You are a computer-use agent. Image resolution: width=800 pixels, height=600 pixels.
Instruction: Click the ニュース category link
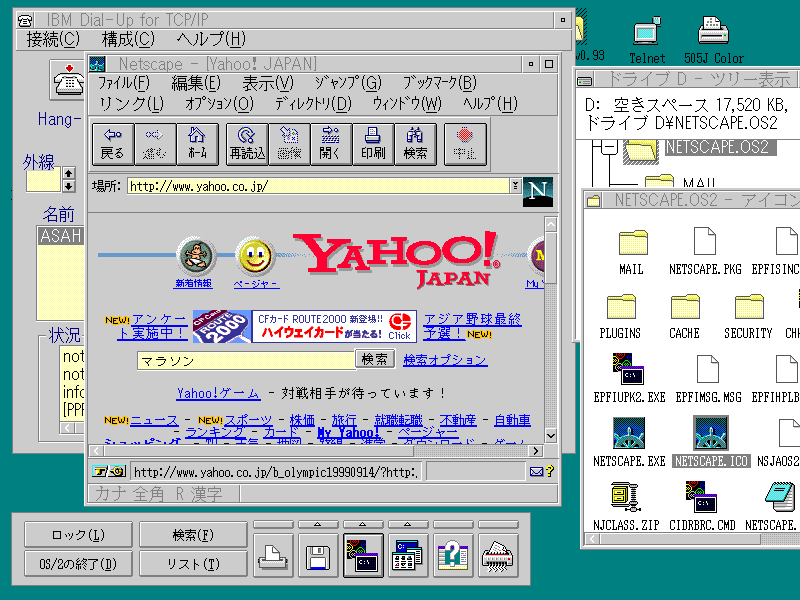(x=154, y=420)
